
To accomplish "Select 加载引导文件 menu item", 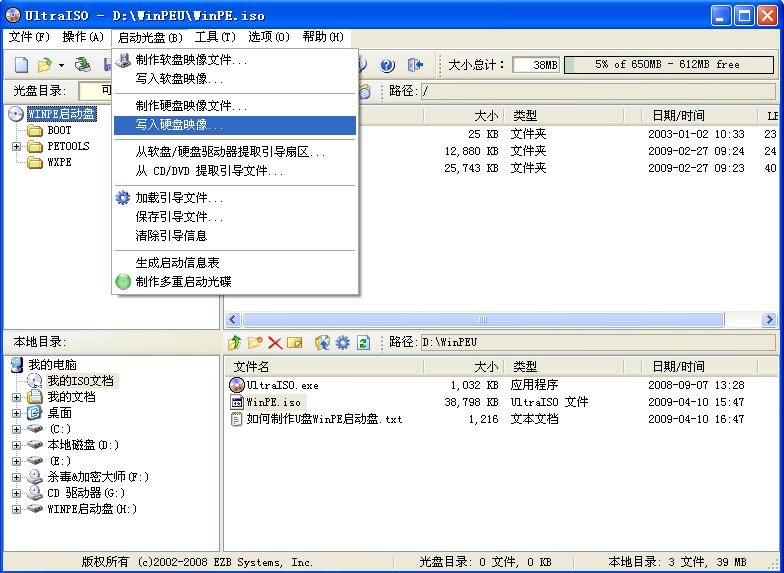I will 179,198.
